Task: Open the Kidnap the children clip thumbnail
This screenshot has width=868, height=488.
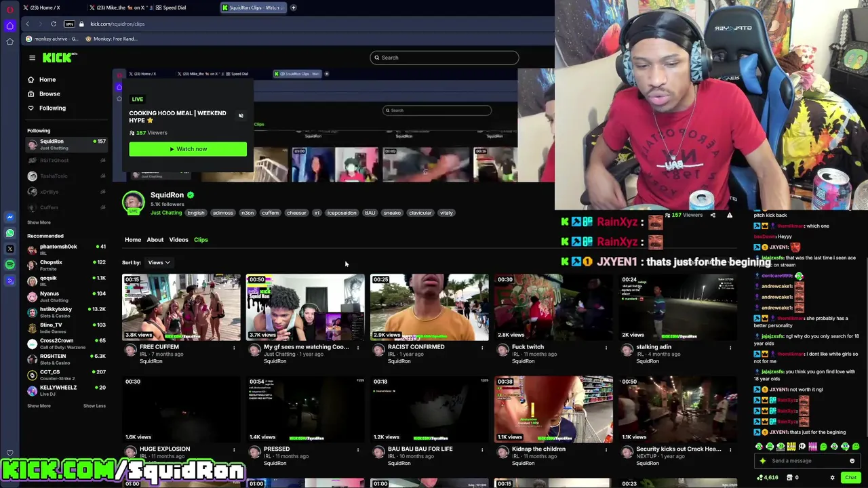Action: pyautogui.click(x=553, y=409)
